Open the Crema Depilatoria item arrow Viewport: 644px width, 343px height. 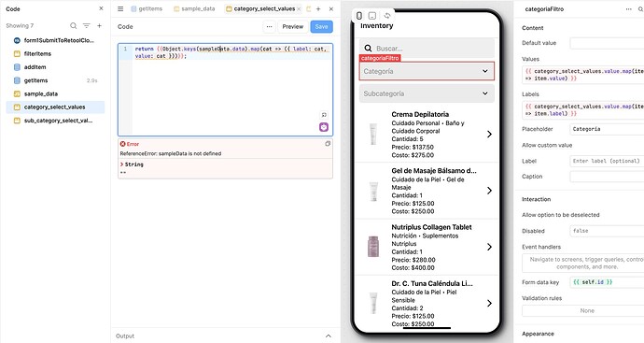[489, 134]
